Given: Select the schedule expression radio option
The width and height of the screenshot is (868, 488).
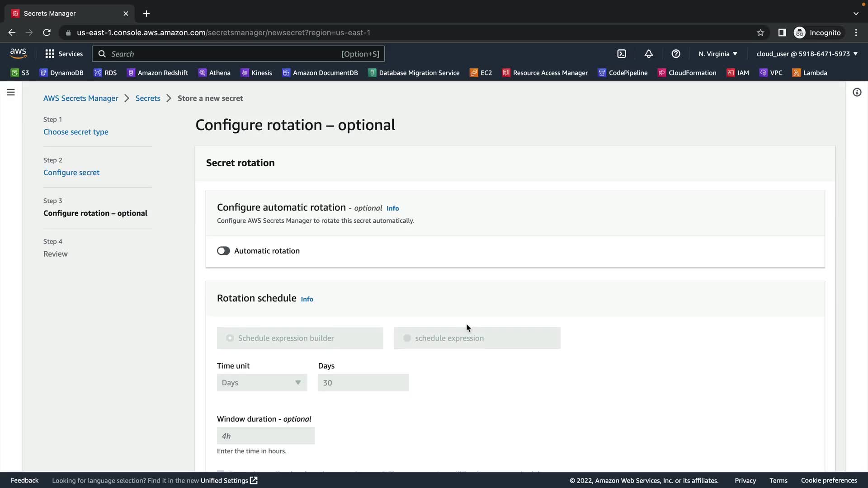Looking at the screenshot, I should pyautogui.click(x=407, y=338).
